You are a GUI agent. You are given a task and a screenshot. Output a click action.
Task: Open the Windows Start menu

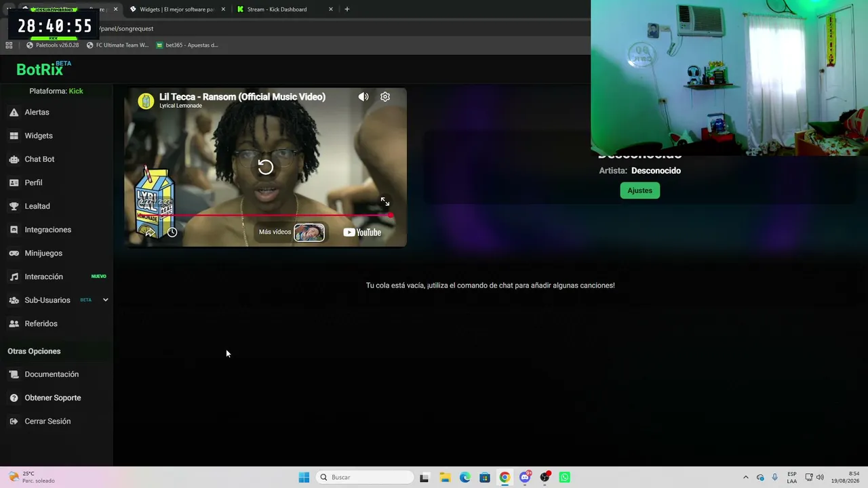304,477
